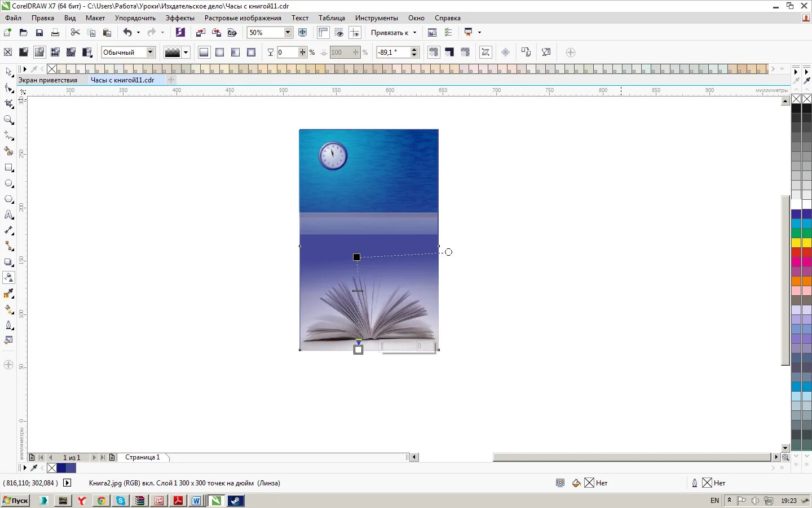The width and height of the screenshot is (812, 508).
Task: Click the Print icon
Action: tap(55, 33)
